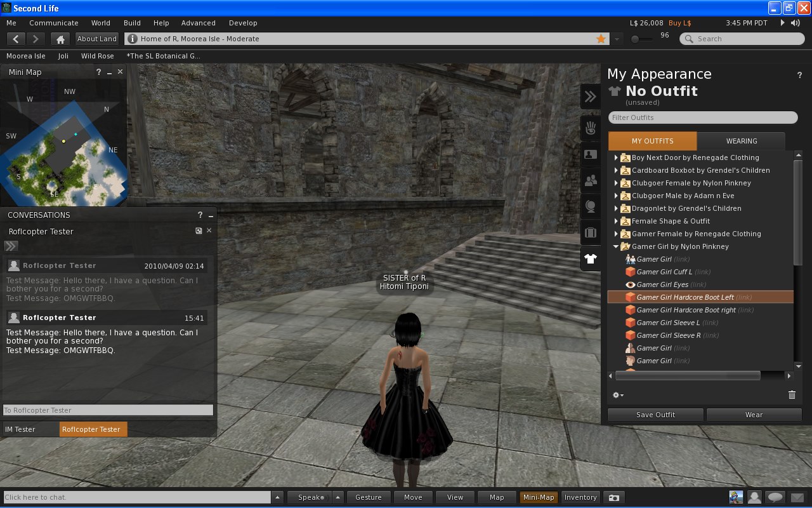Adjust the master volume slider

(x=636, y=39)
